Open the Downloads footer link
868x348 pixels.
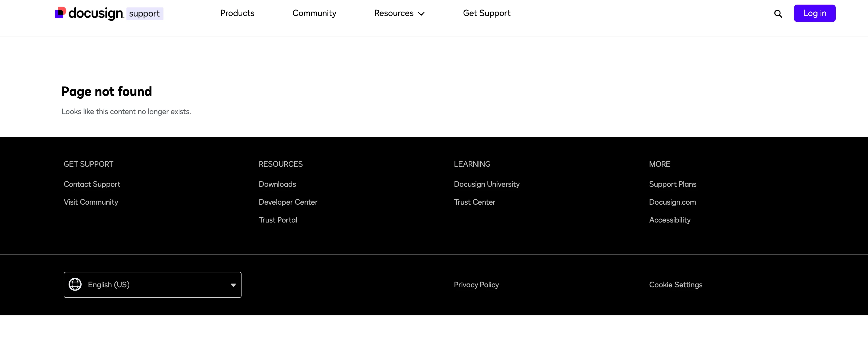277,184
